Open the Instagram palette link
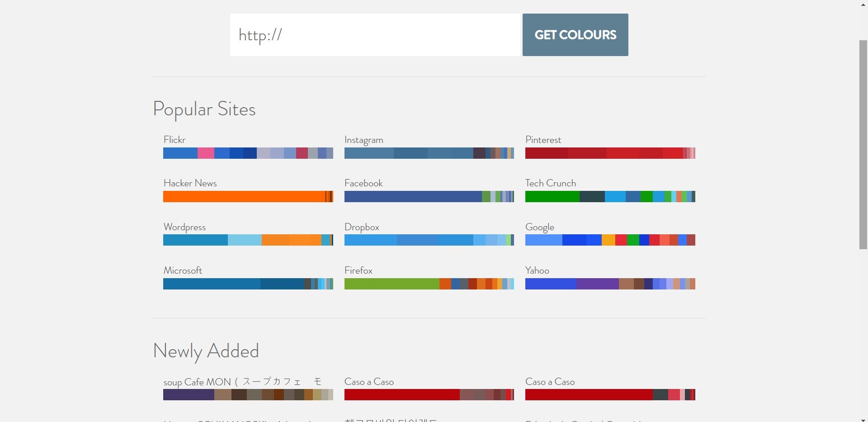This screenshot has width=868, height=422. point(363,140)
